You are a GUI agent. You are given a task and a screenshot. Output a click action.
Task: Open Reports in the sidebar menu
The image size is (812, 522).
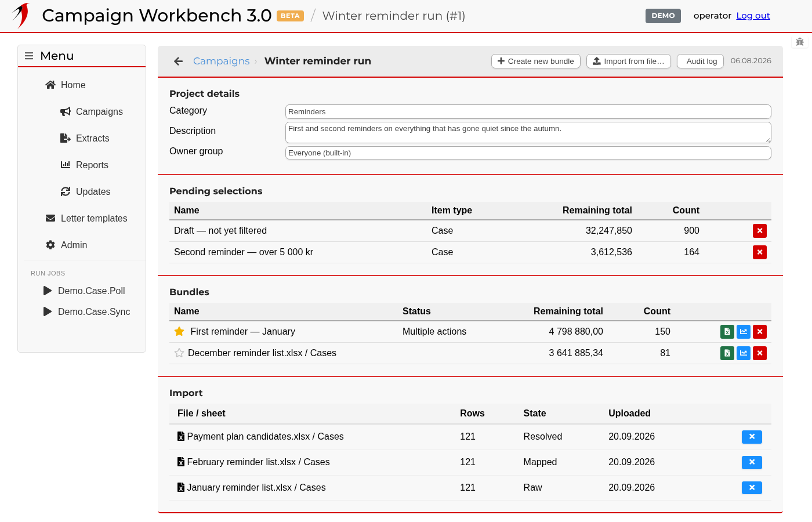85,165
